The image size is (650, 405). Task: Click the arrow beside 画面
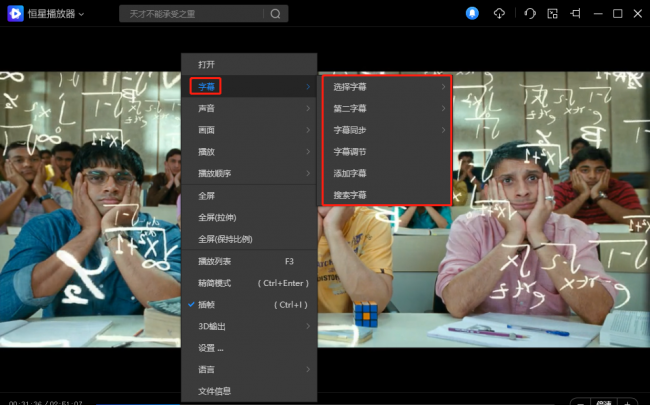[308, 130]
